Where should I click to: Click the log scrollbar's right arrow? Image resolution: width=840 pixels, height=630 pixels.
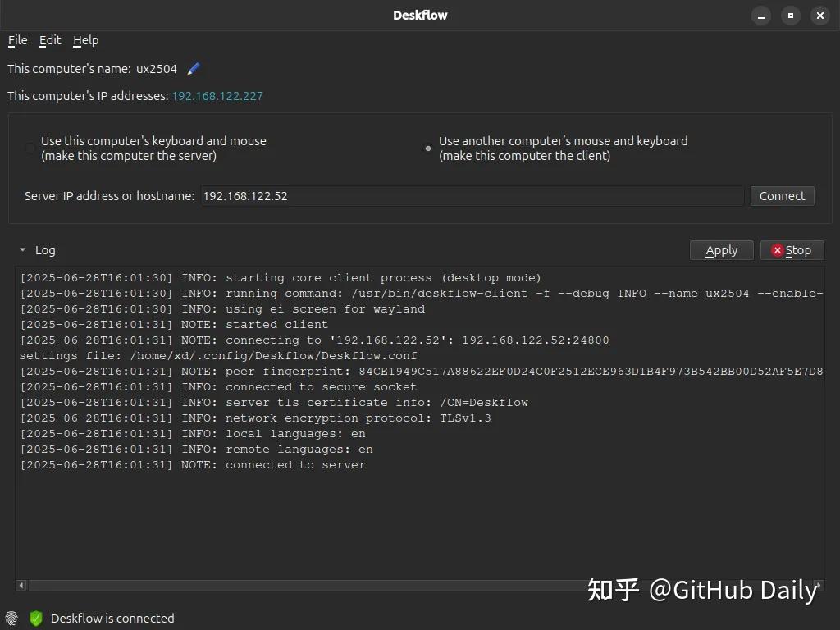point(819,585)
